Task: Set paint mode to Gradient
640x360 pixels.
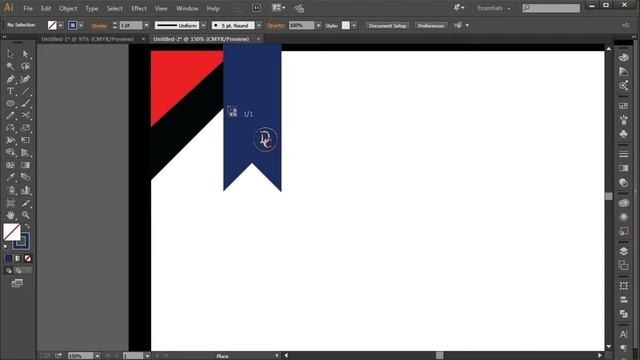Action: [18, 258]
